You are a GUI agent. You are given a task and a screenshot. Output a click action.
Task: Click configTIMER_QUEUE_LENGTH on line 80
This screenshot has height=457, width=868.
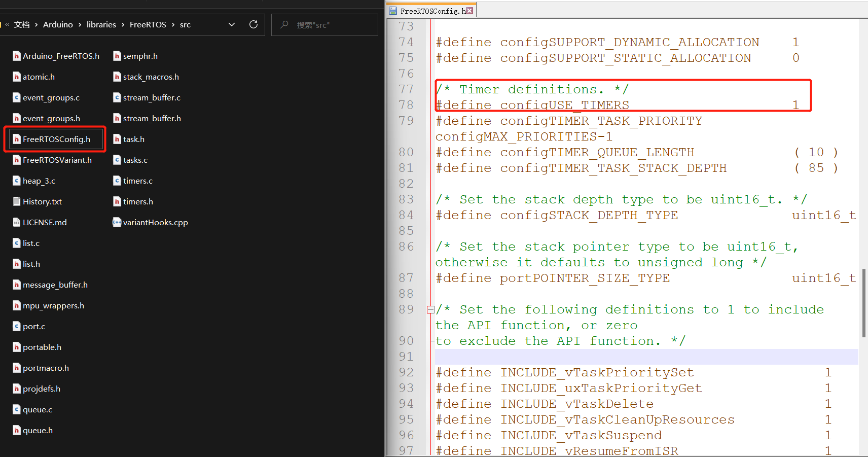coord(597,152)
